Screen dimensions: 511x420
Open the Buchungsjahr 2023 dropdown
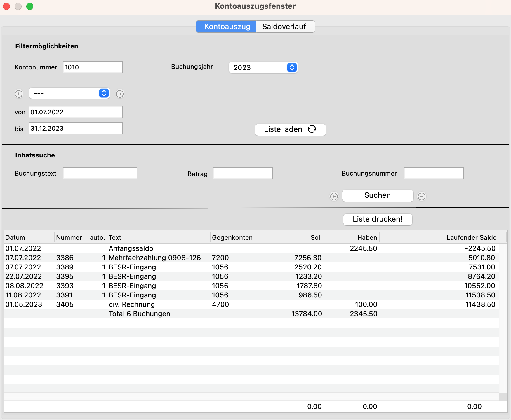[x=263, y=67]
